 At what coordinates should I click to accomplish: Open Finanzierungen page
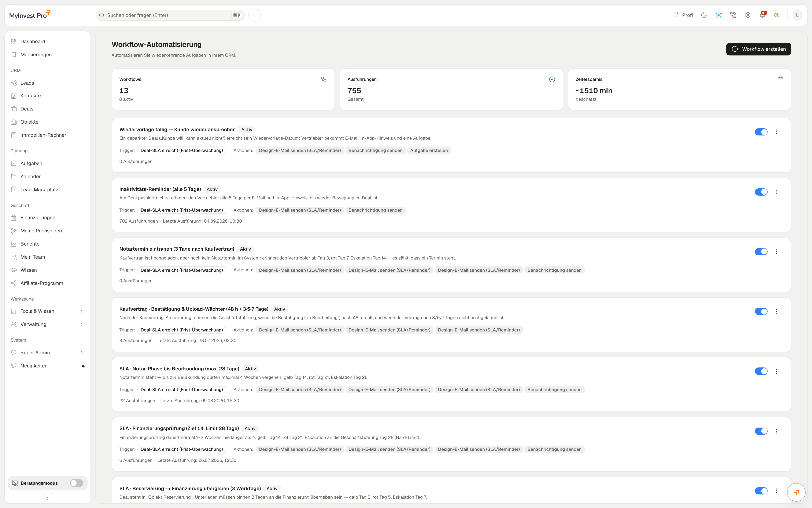tap(48, 217)
